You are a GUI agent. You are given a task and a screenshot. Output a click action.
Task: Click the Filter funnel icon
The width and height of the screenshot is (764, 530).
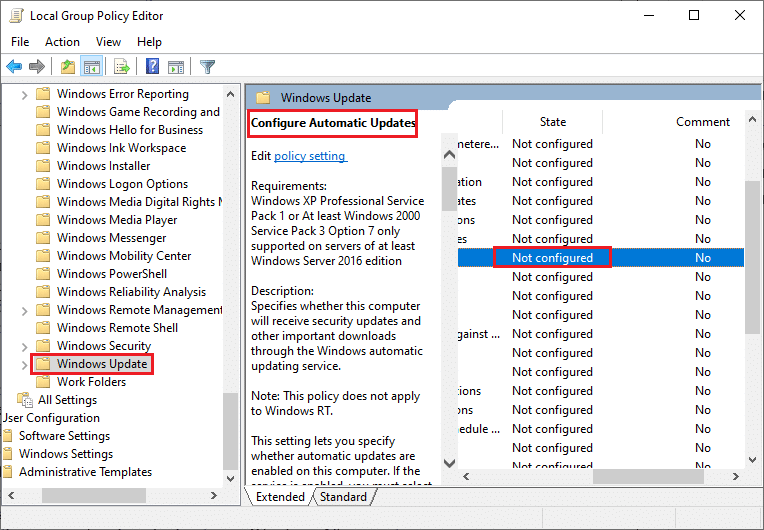coord(208,66)
